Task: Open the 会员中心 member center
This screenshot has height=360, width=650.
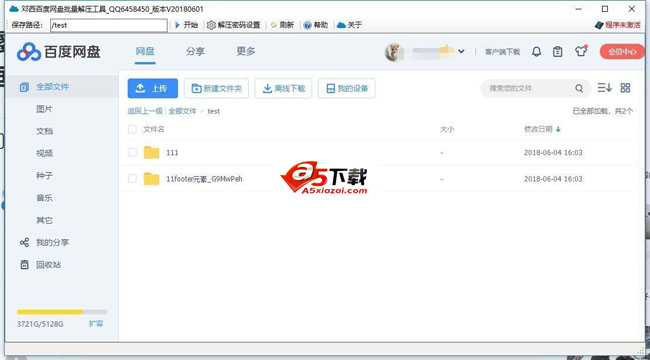Action: [622, 52]
